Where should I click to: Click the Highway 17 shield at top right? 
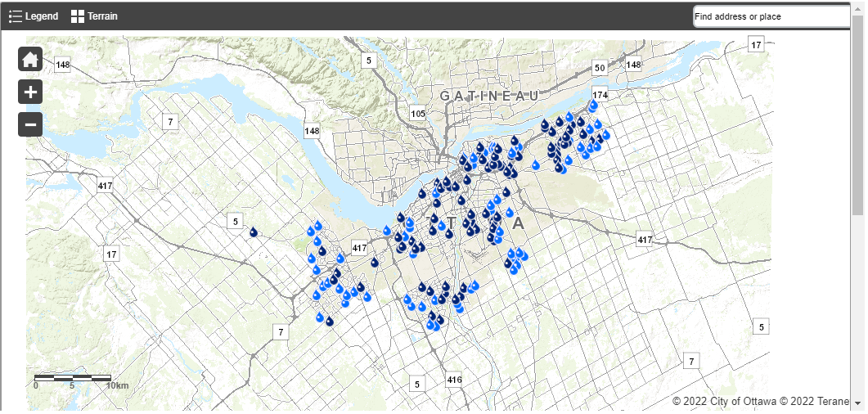click(x=756, y=44)
